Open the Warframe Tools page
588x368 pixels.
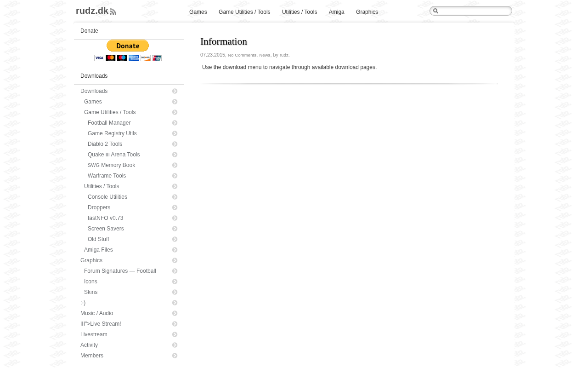tap(107, 176)
